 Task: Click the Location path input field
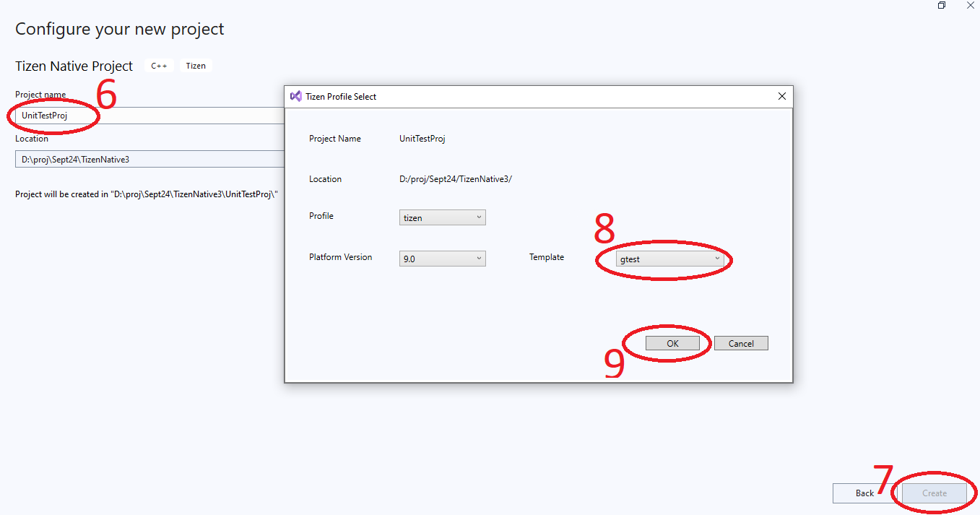click(x=144, y=159)
